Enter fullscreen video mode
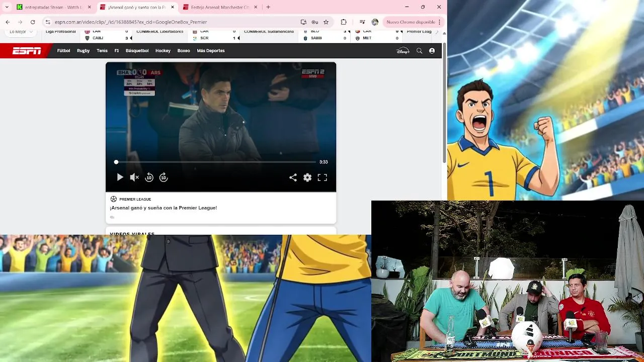The height and width of the screenshot is (362, 644). tap(323, 177)
